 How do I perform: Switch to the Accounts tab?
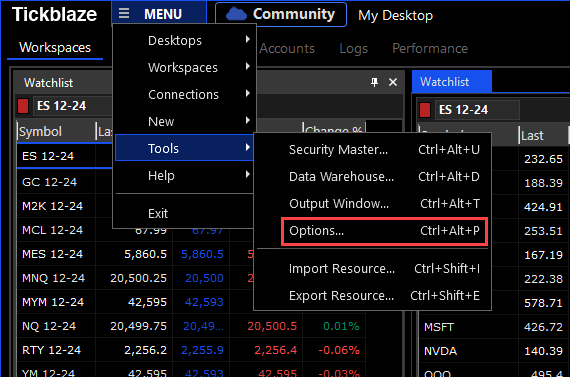[287, 48]
